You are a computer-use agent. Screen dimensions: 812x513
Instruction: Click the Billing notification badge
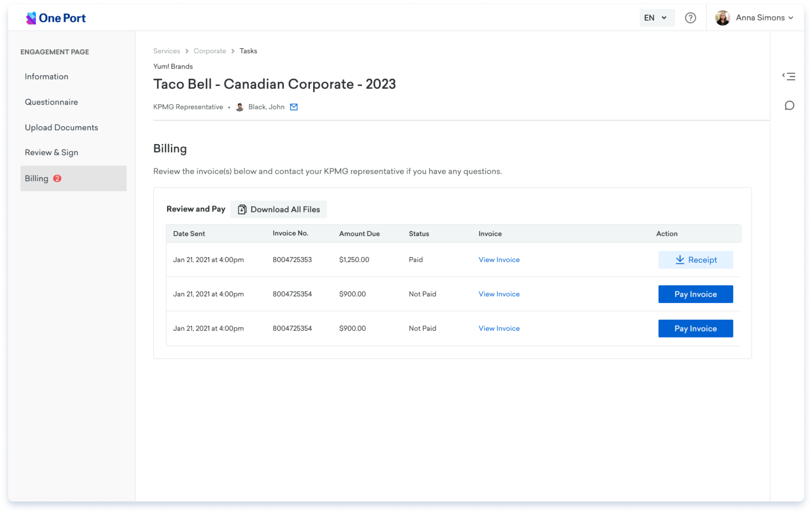click(57, 179)
